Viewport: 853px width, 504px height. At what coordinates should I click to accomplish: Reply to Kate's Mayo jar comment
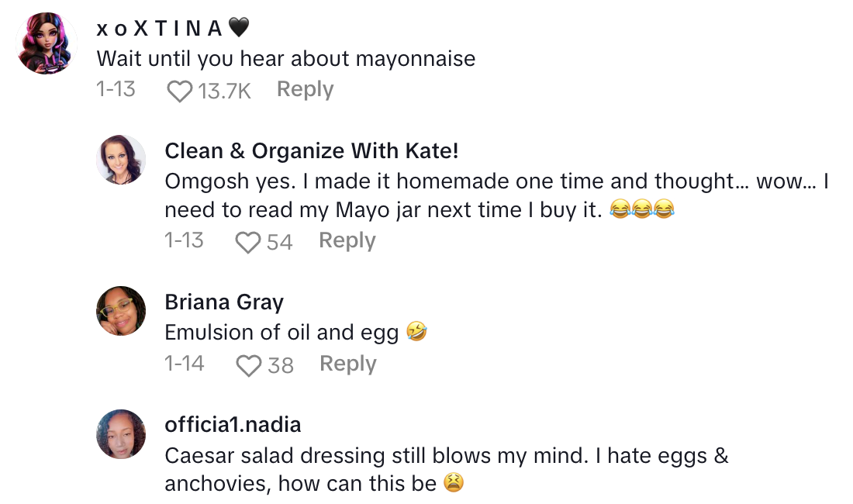347,241
